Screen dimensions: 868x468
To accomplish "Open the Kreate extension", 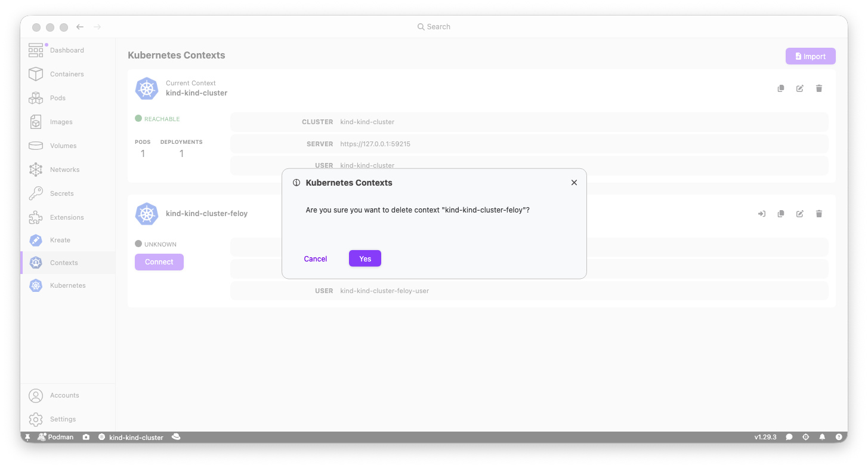I will (x=67, y=240).
